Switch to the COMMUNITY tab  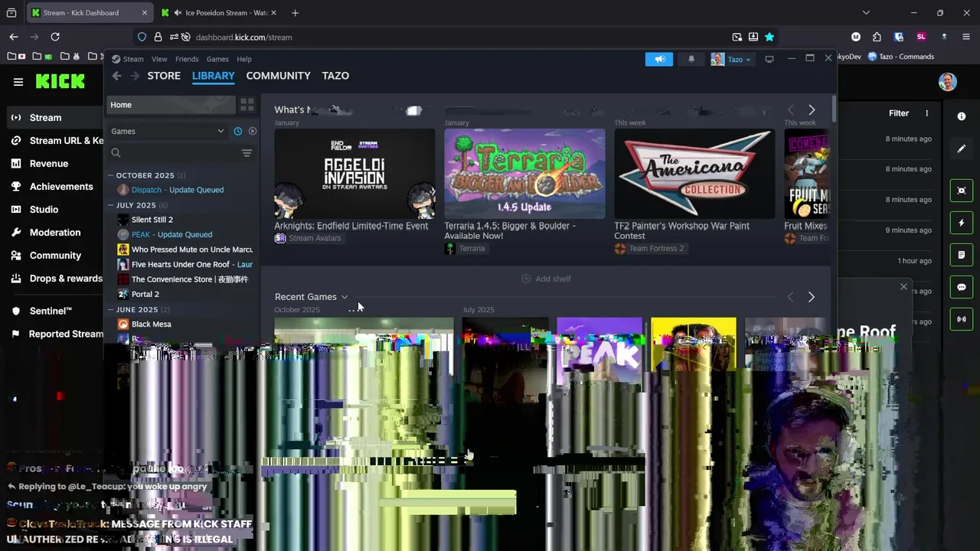click(x=278, y=76)
